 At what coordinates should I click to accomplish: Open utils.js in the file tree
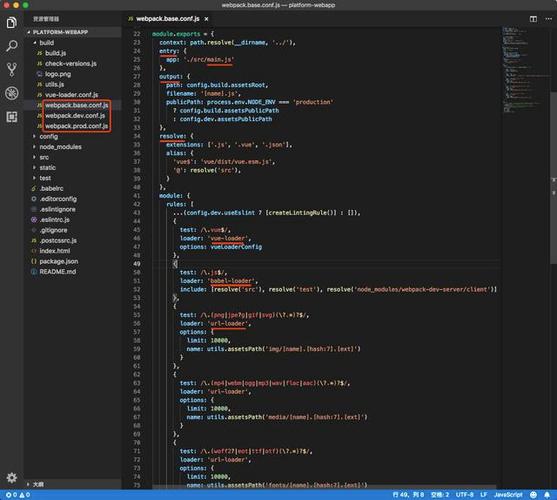(x=73, y=84)
